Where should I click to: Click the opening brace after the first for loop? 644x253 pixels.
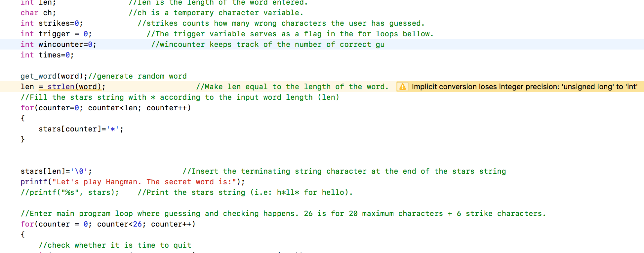click(x=22, y=118)
